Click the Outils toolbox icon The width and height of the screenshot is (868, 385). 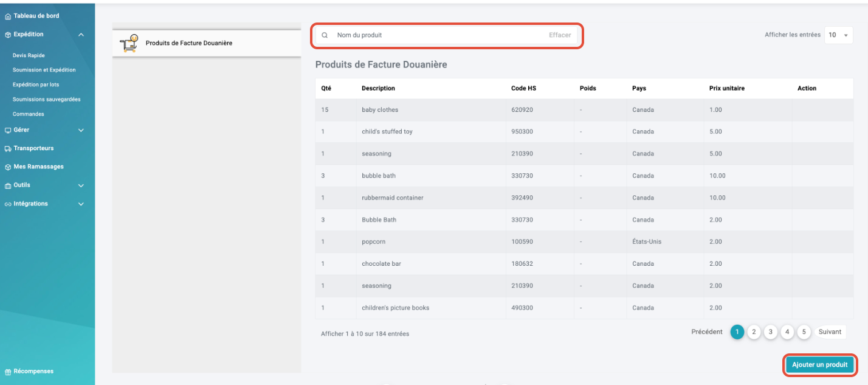pyautogui.click(x=7, y=186)
